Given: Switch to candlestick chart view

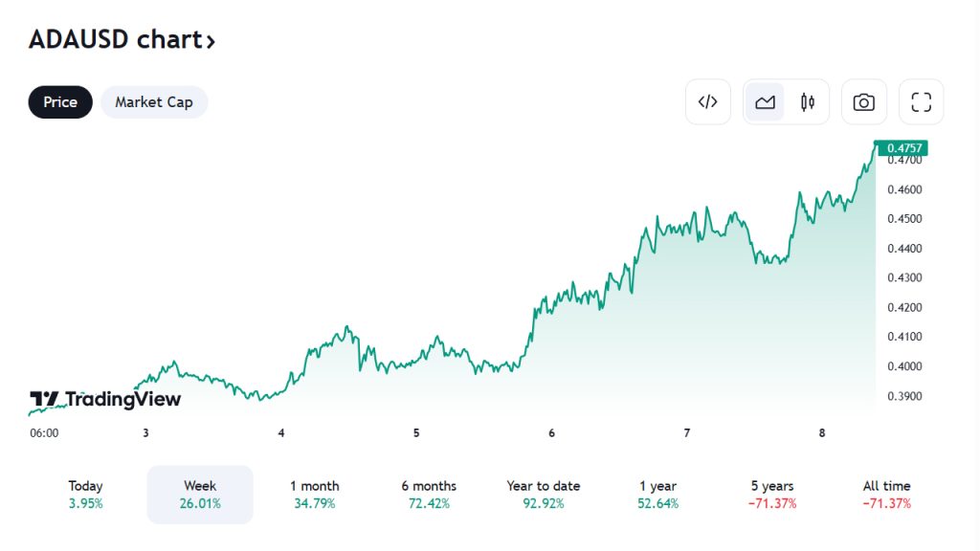Looking at the screenshot, I should tap(808, 102).
